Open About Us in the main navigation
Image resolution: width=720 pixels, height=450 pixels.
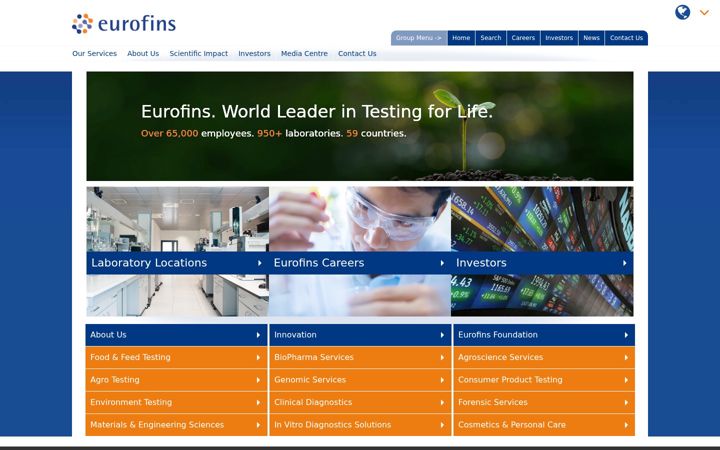click(143, 54)
